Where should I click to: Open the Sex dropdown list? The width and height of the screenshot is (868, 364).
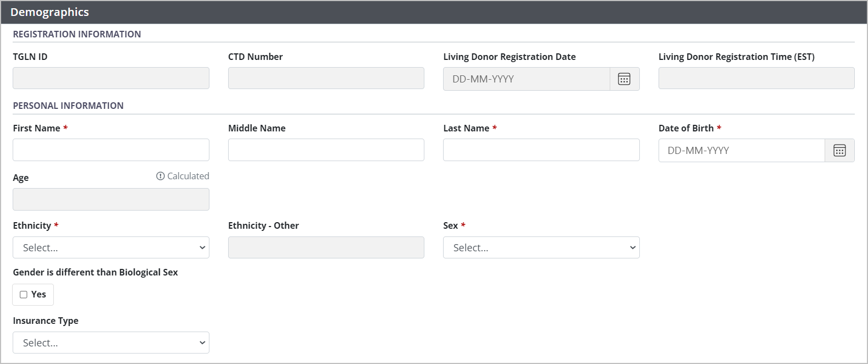click(x=541, y=247)
